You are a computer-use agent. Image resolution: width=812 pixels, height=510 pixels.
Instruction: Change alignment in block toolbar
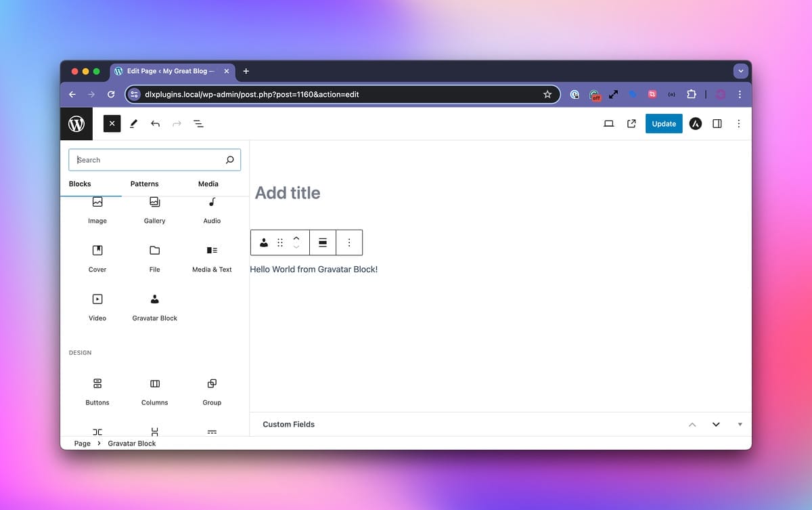point(323,242)
